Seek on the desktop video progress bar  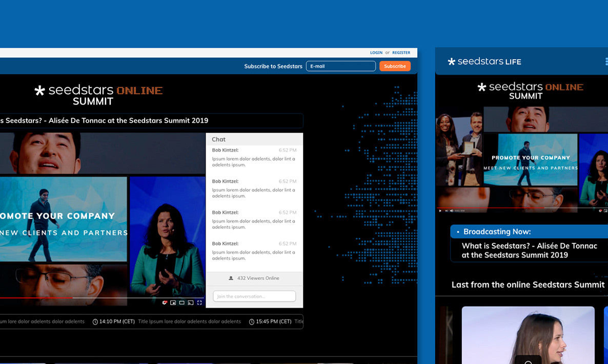tap(102, 298)
